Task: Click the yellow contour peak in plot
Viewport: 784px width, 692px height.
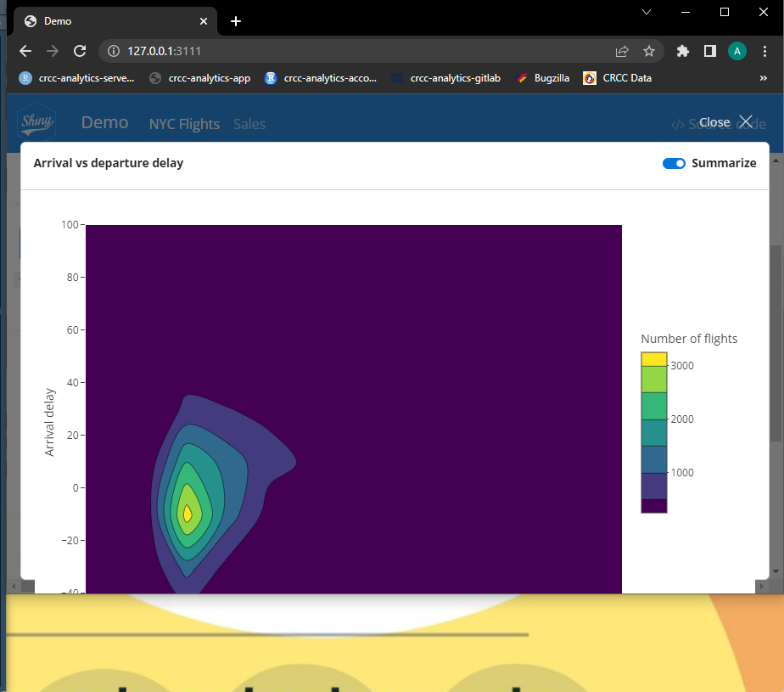Action: click(188, 514)
